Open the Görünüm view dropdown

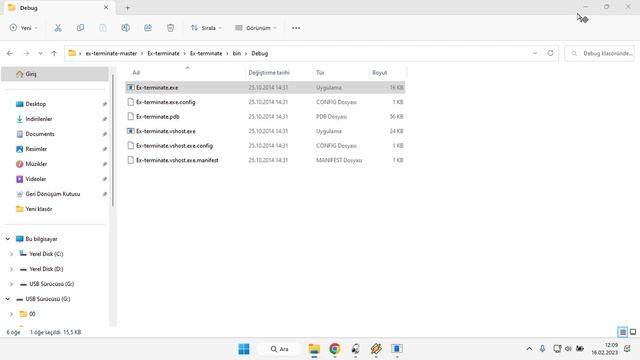pos(256,28)
